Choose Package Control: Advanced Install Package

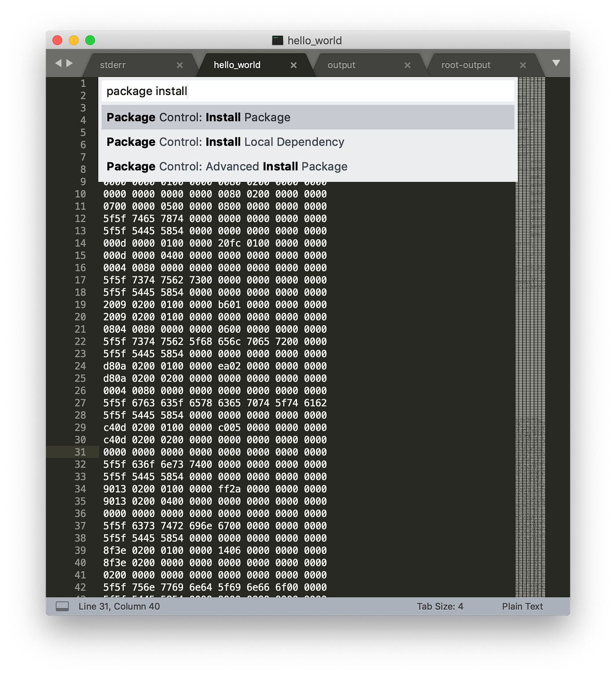click(308, 166)
